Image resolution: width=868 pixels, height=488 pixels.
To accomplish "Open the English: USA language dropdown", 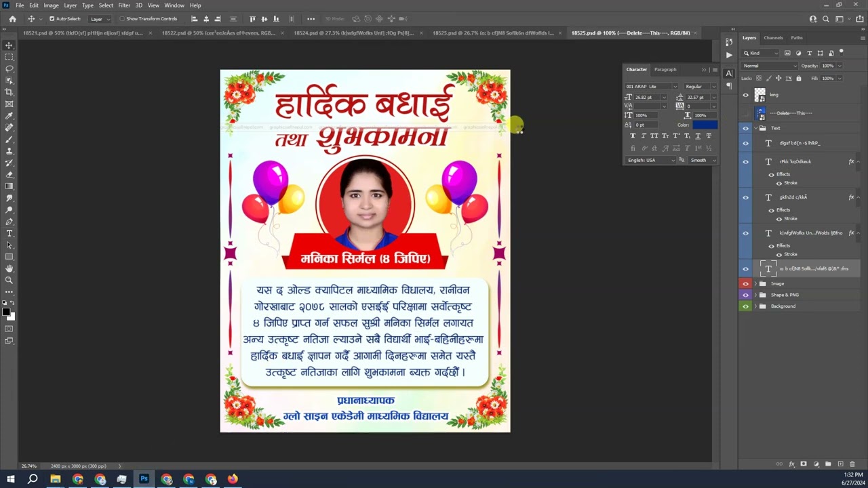I will pyautogui.click(x=650, y=160).
